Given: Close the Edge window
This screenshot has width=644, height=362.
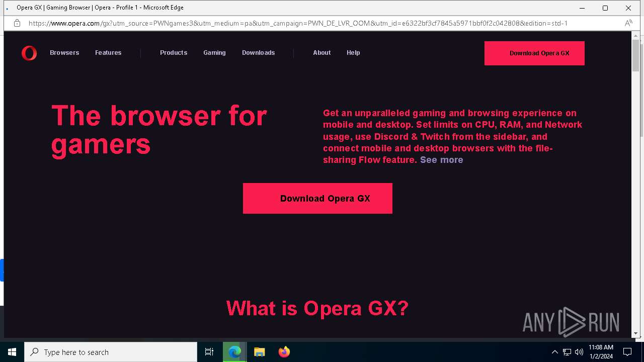Looking at the screenshot, I should click(628, 8).
